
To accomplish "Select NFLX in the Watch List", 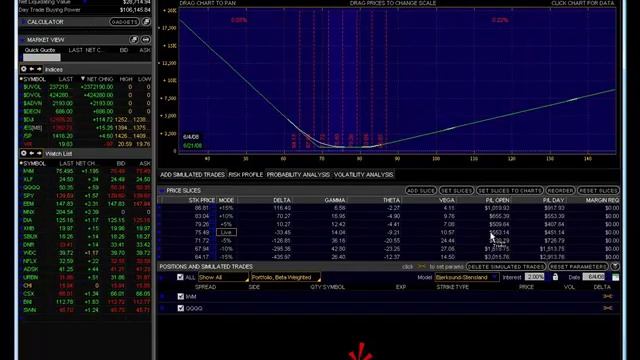I will [x=86, y=261].
